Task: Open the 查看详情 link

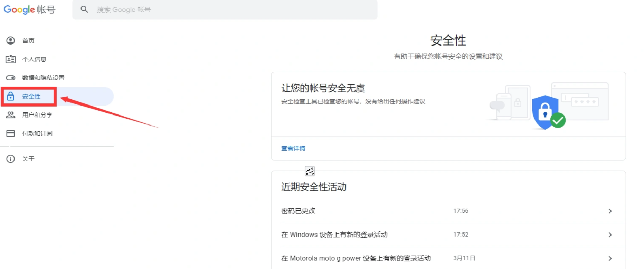Action: coord(293,148)
